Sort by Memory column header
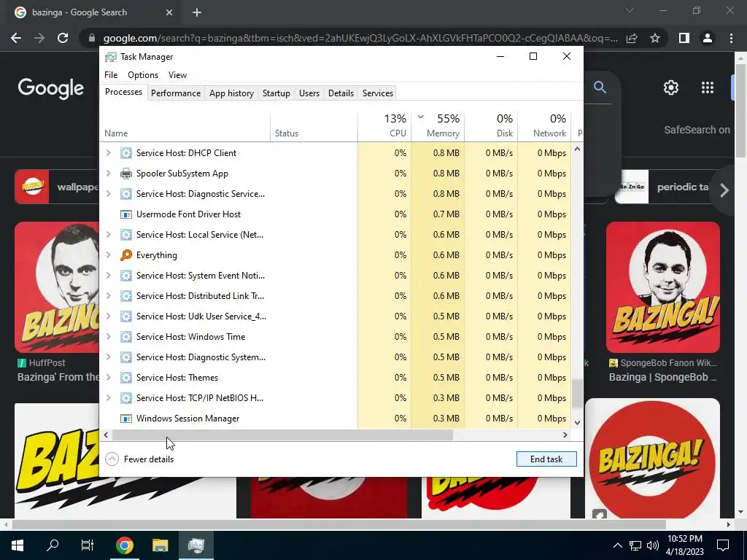Image resolution: width=747 pixels, height=560 pixels. (438, 126)
